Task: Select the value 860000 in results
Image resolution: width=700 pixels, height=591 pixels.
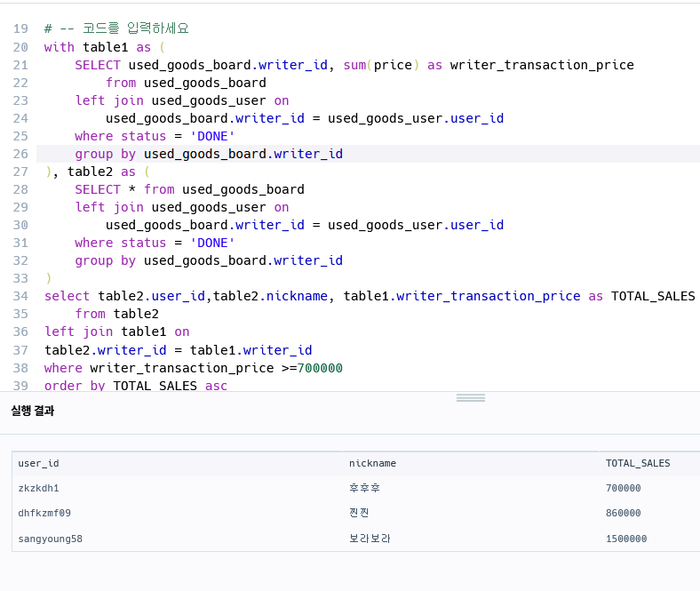Action: [x=624, y=514]
